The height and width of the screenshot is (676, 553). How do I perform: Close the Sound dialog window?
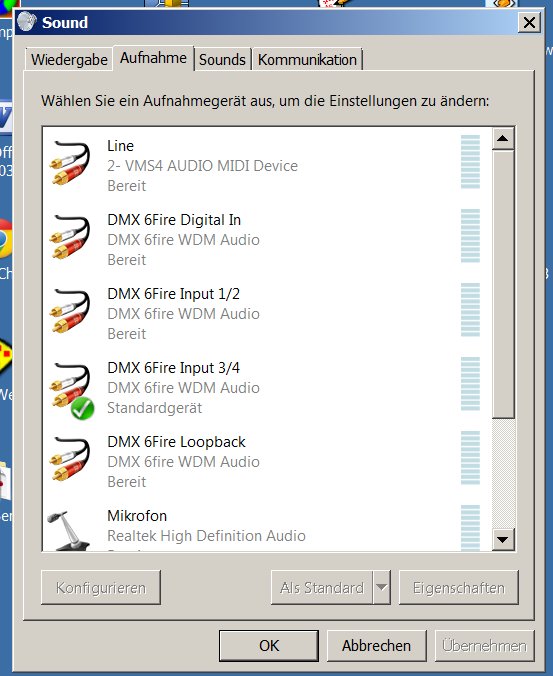(529, 22)
